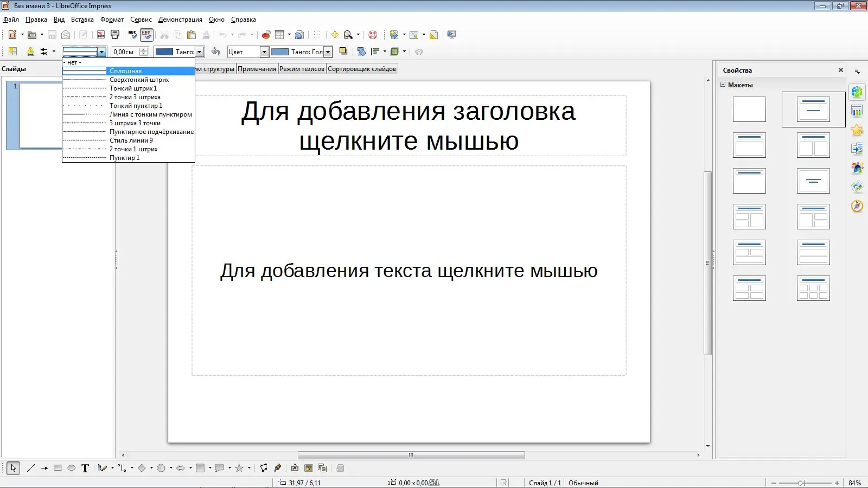The height and width of the screenshot is (488, 868).
Task: Open the Export as PDF tool
Action: click(100, 35)
